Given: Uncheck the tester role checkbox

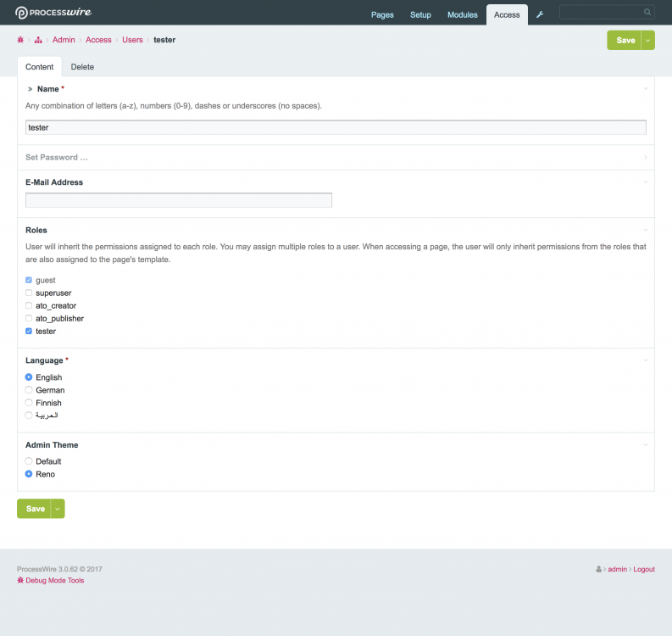Looking at the screenshot, I should (30, 331).
